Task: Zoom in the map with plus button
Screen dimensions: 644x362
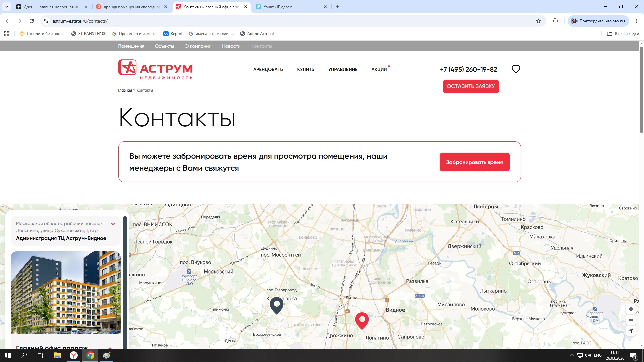Action: pyautogui.click(x=631, y=309)
